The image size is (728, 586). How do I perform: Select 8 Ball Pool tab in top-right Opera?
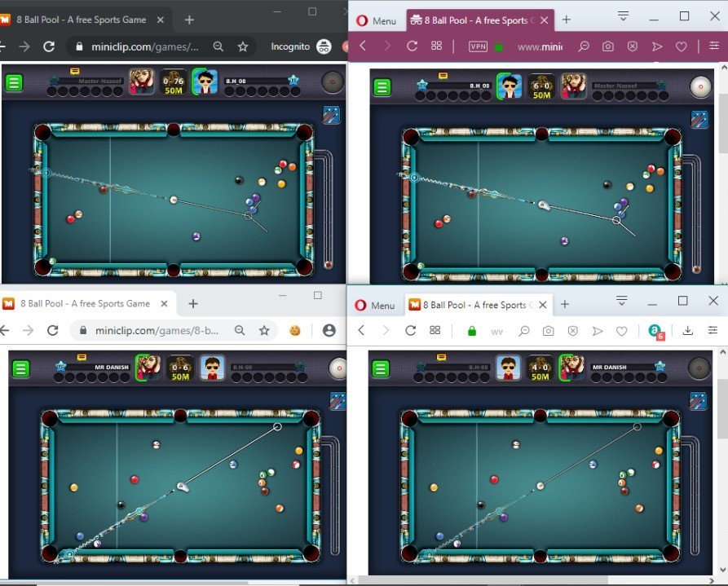(480, 20)
